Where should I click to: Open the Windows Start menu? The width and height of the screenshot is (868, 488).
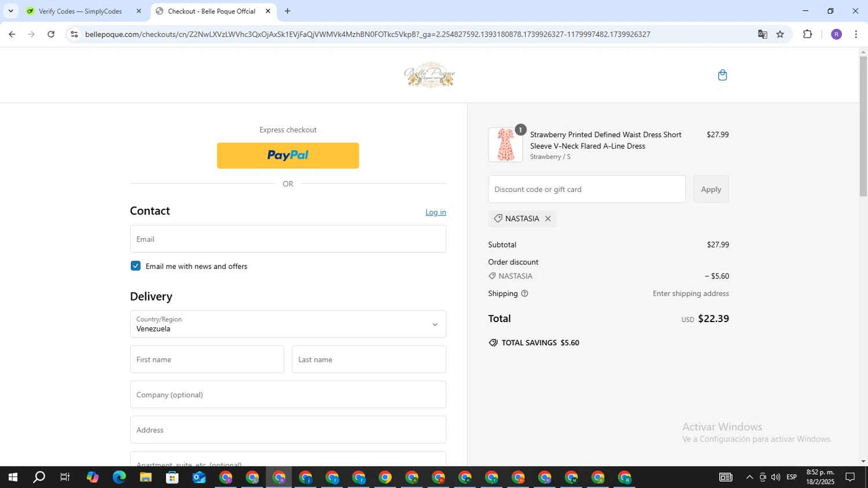pos(13,477)
